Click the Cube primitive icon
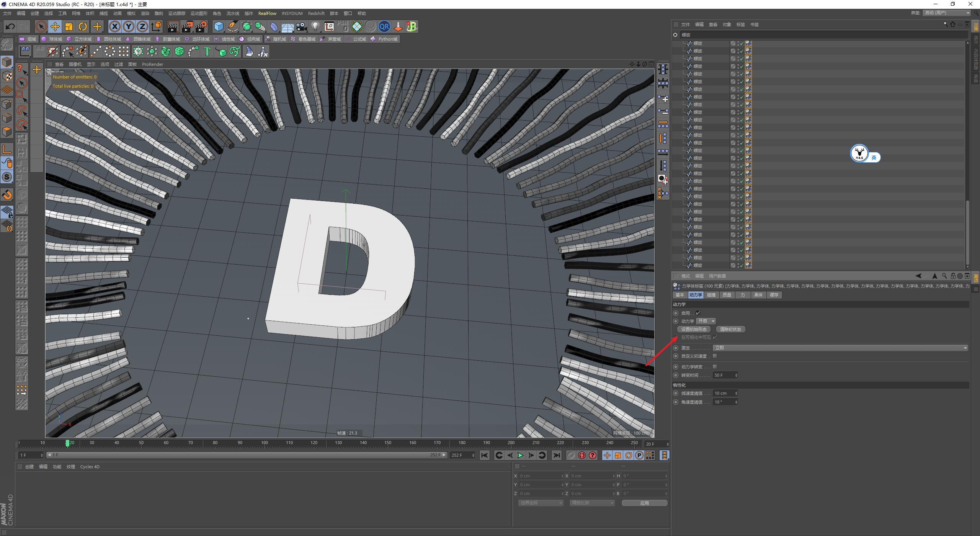 click(219, 26)
